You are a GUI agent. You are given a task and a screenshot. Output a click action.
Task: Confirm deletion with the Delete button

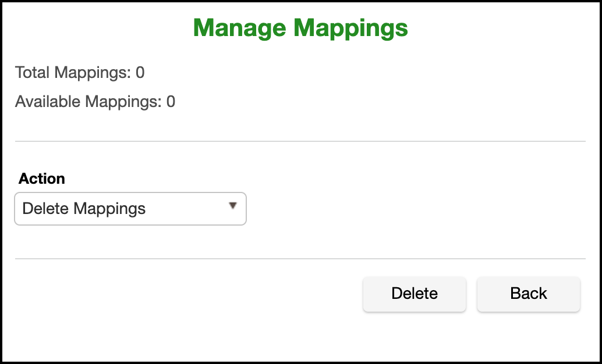click(415, 294)
